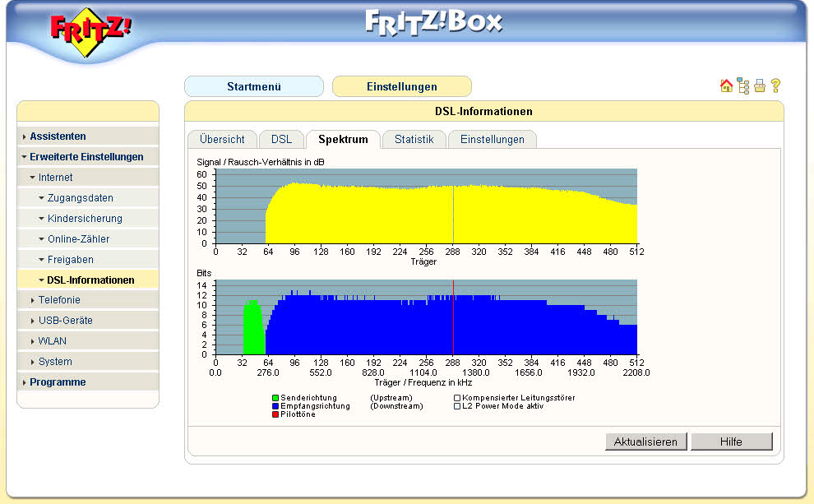Expand the Programme arrow
Screen dimensions: 814x504
click(25, 382)
